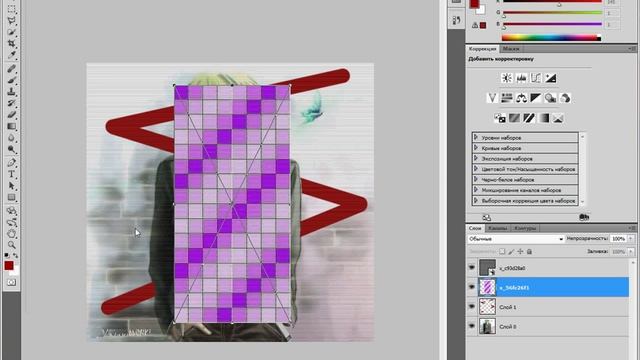Select the 3D Rotate tool
The width and height of the screenshot is (640, 360).
tap(11, 211)
